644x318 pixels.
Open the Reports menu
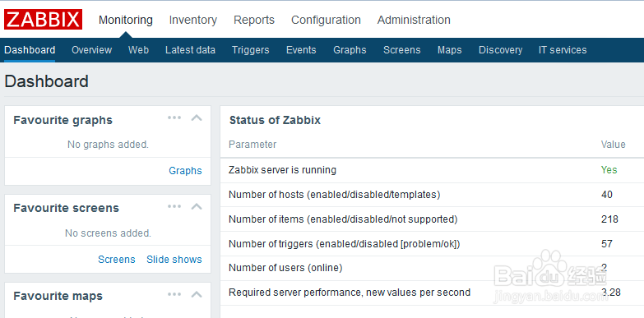[x=254, y=20]
